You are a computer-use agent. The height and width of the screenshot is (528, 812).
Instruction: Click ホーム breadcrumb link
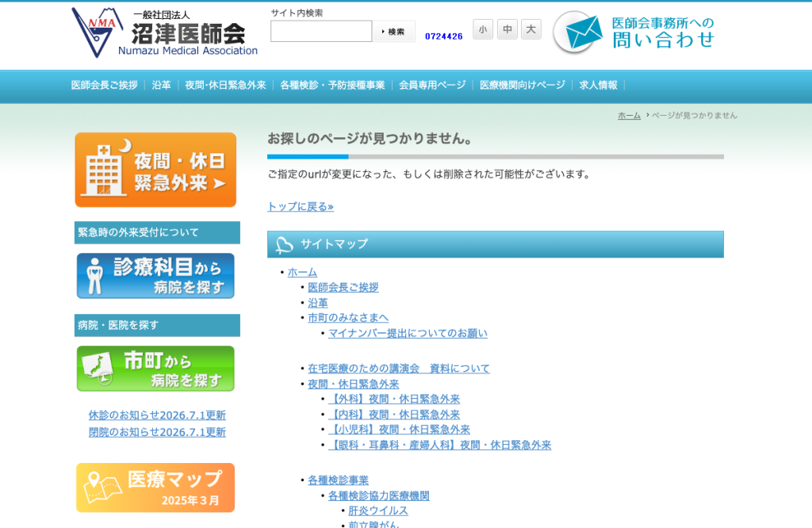point(629,116)
